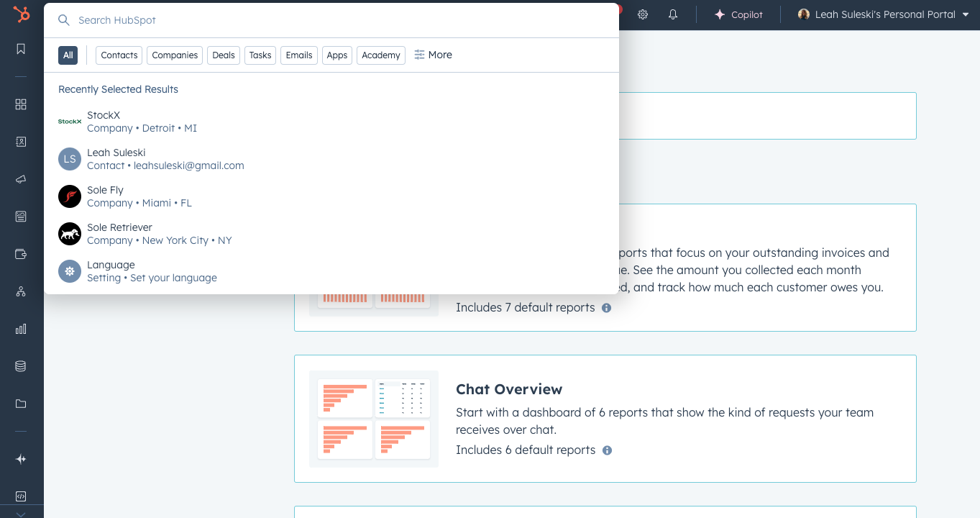The width and height of the screenshot is (980, 518).
Task: Open the StockX company result
Action: coord(331,122)
